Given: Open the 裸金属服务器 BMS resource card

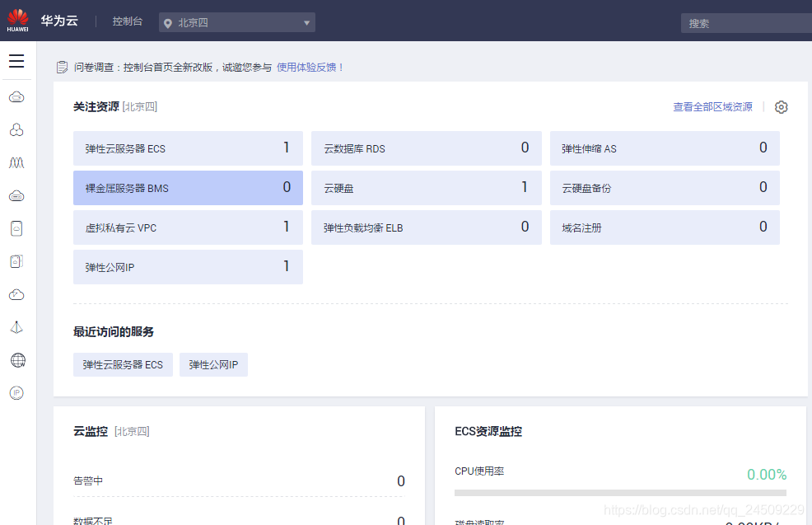Looking at the screenshot, I should (188, 188).
